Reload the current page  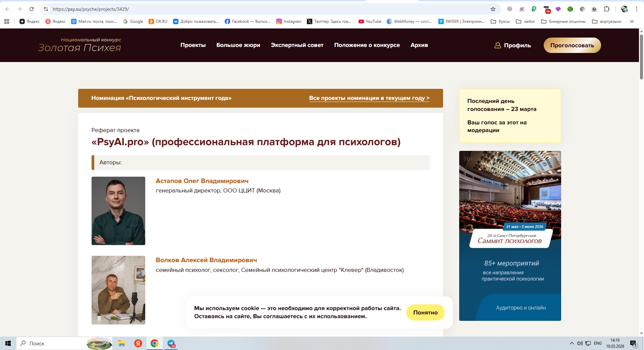tap(32, 9)
